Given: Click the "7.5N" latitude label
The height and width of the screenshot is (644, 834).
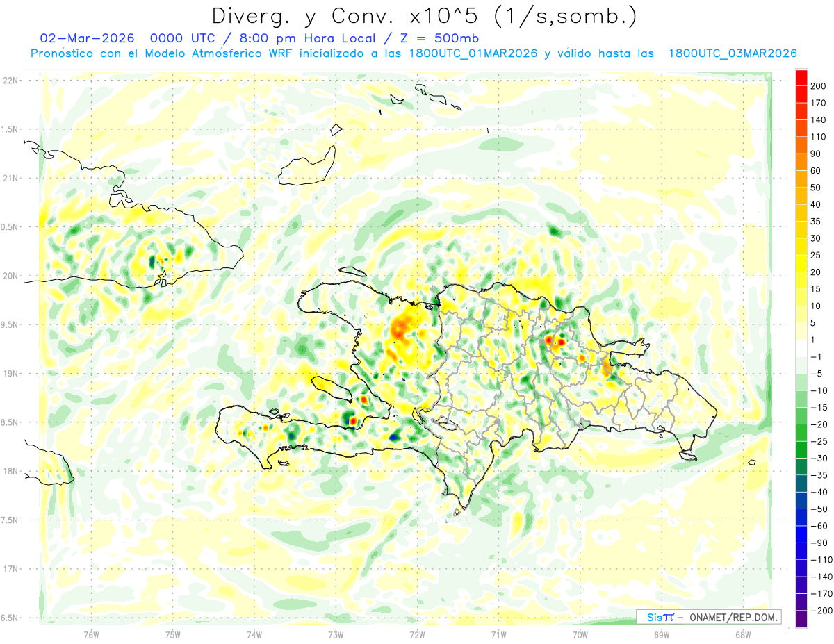Looking at the screenshot, I should tap(9, 520).
